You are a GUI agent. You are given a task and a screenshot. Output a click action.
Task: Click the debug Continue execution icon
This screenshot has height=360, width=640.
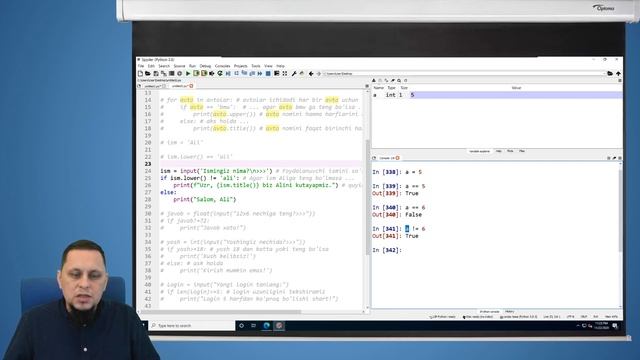(260, 73)
